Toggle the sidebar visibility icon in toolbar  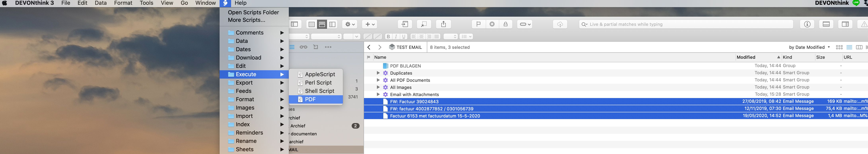coord(295,24)
